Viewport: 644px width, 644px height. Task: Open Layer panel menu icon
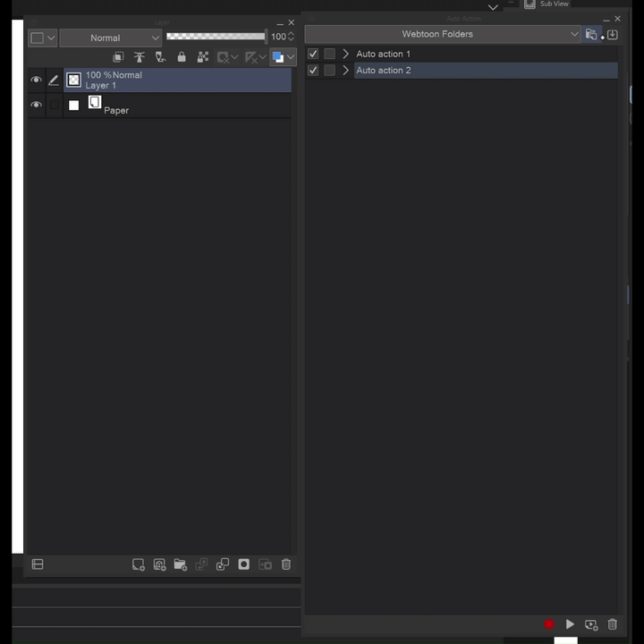point(35,22)
